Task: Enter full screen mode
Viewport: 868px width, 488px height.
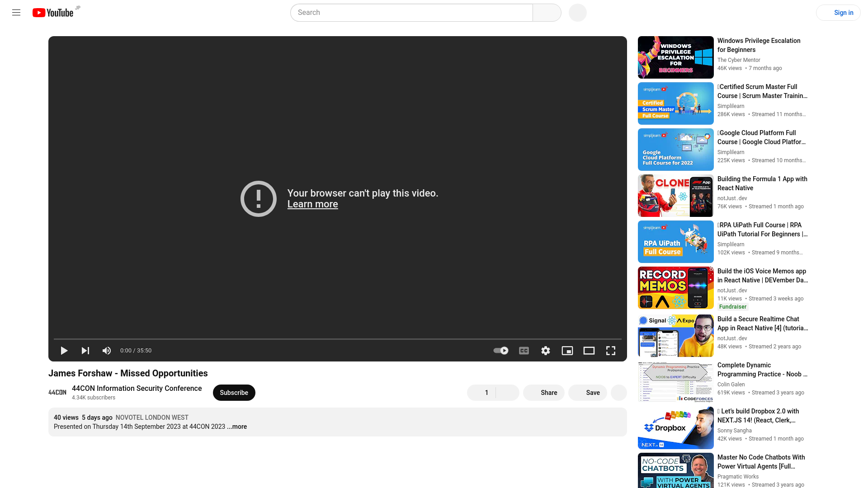Action: [x=611, y=351]
